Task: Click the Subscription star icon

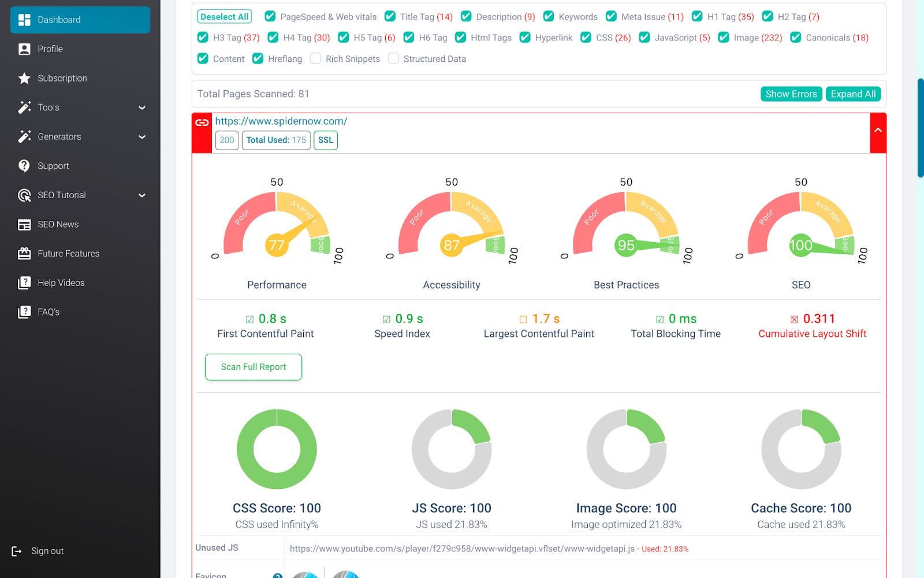Action: [x=24, y=78]
